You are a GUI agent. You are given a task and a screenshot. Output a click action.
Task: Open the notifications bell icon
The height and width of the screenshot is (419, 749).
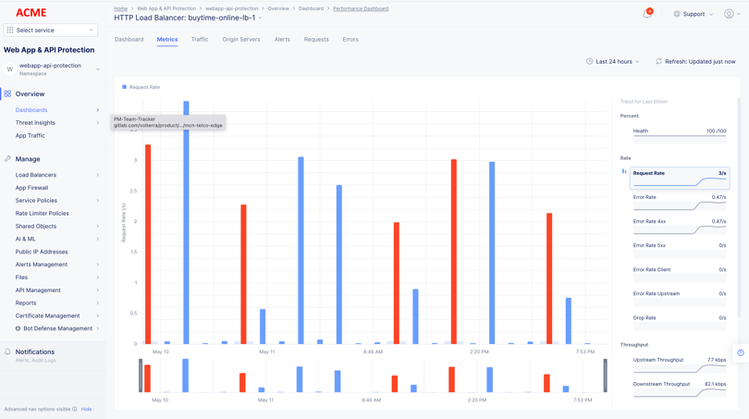pyautogui.click(x=647, y=14)
